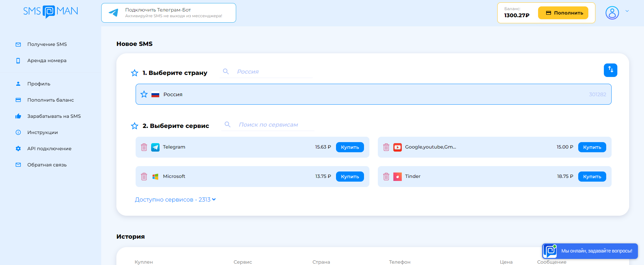
Task: Click the Google price 15.00 ₽
Action: pyautogui.click(x=565, y=147)
